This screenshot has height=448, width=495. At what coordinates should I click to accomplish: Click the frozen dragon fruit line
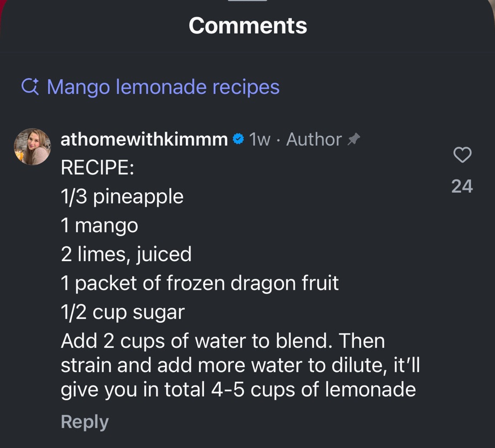coord(200,283)
